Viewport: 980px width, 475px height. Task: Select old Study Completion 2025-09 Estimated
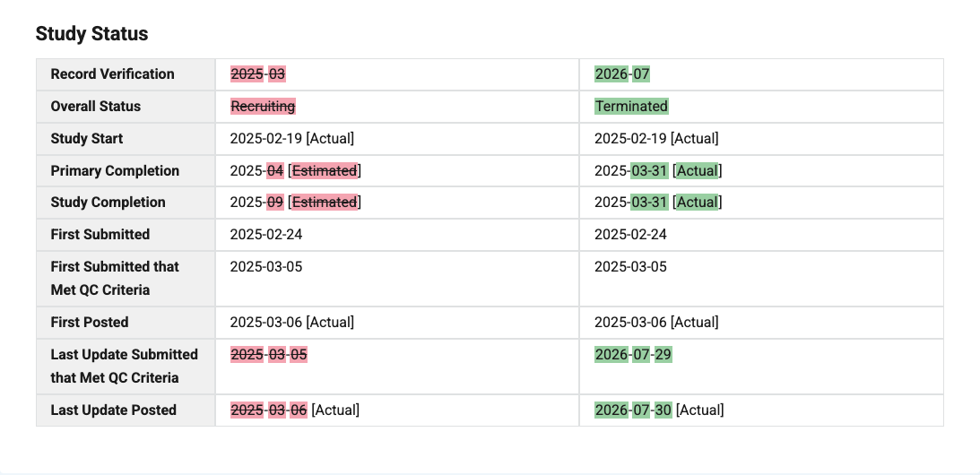click(296, 203)
